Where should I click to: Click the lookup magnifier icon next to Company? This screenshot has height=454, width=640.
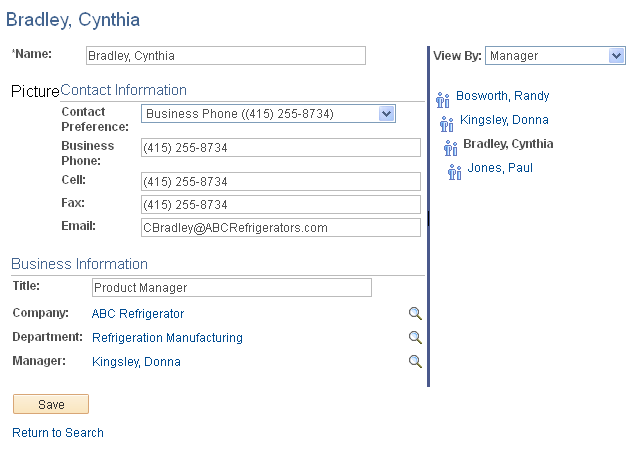click(415, 314)
